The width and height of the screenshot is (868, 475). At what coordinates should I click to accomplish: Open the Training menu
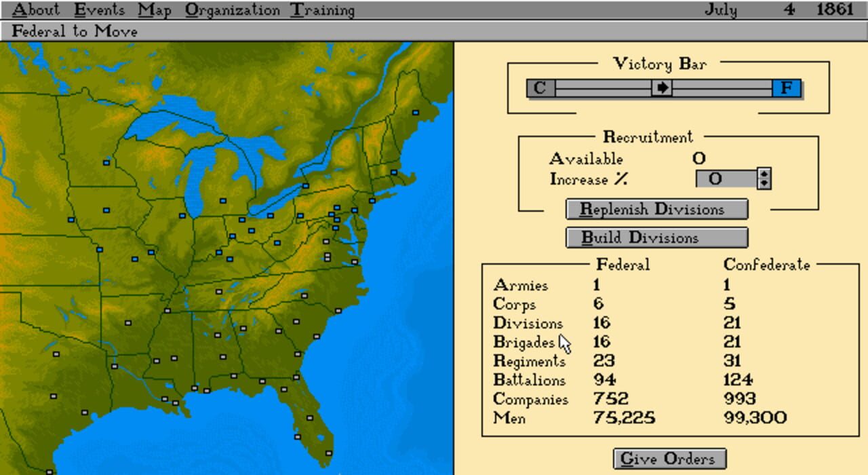[x=322, y=10]
